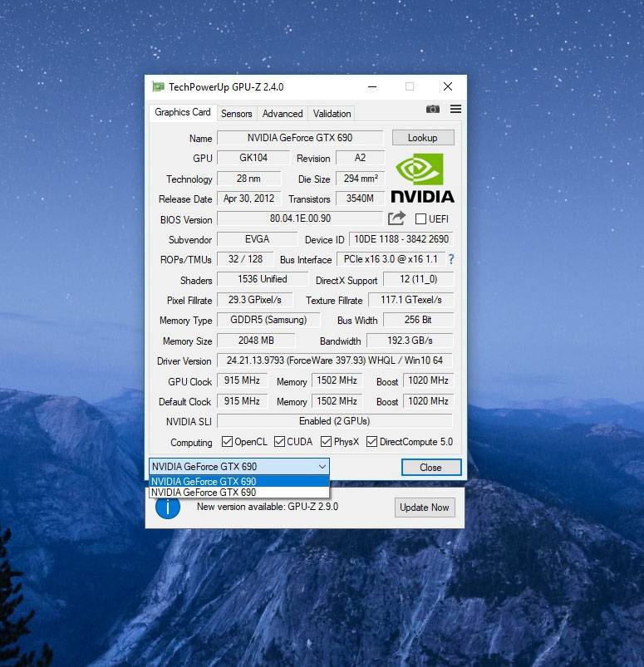Viewport: 644px width, 667px height.
Task: Click the blue info icon
Action: tap(168, 507)
